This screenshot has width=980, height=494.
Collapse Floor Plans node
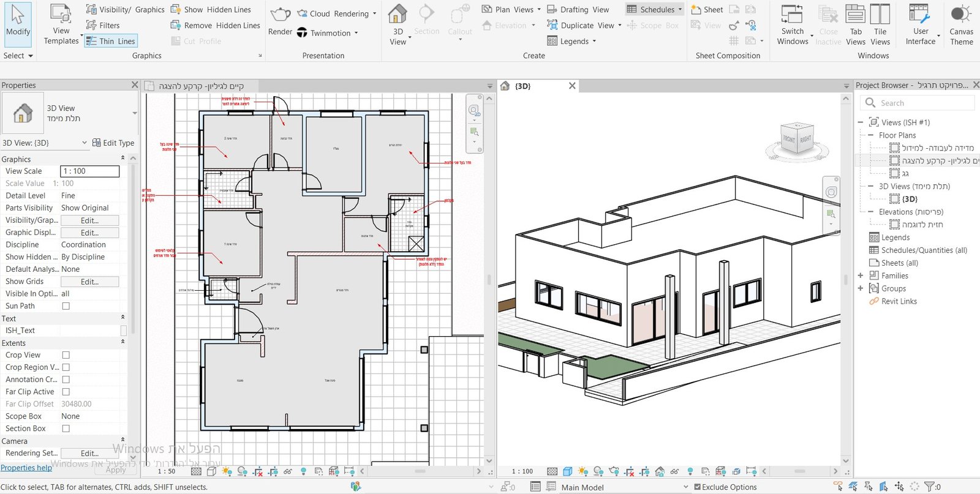[870, 135]
